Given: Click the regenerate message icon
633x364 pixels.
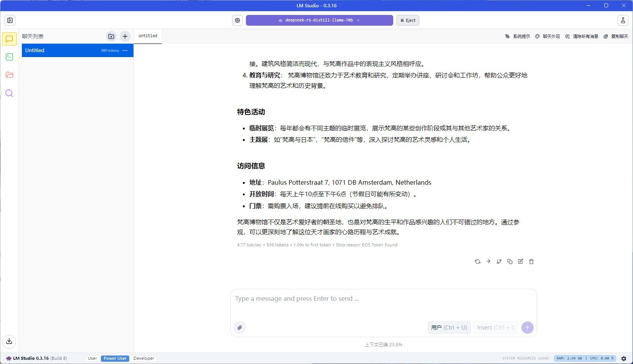Looking at the screenshot, I should pos(478,262).
